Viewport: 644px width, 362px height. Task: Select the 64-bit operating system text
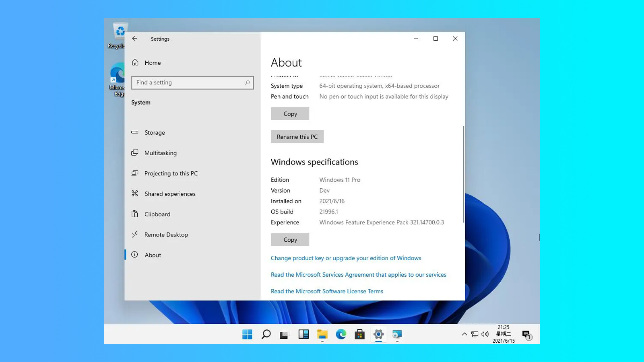380,86
